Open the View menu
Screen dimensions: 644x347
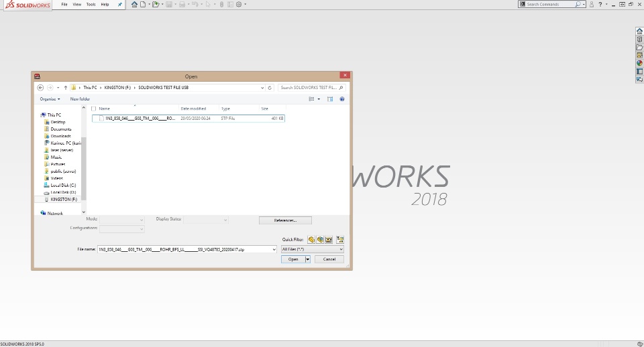click(x=76, y=5)
